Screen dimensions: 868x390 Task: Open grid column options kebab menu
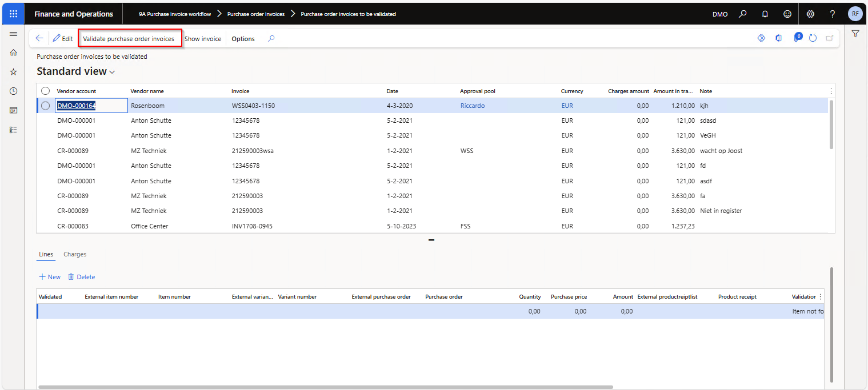[830, 91]
